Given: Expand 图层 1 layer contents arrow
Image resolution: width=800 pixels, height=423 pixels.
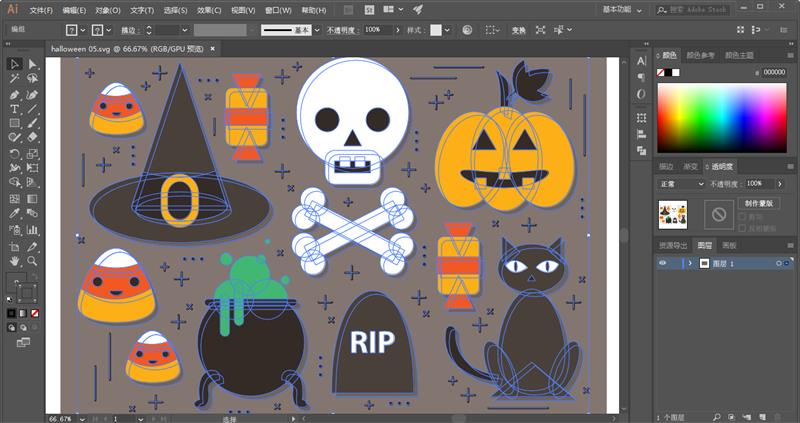Looking at the screenshot, I should [x=688, y=263].
